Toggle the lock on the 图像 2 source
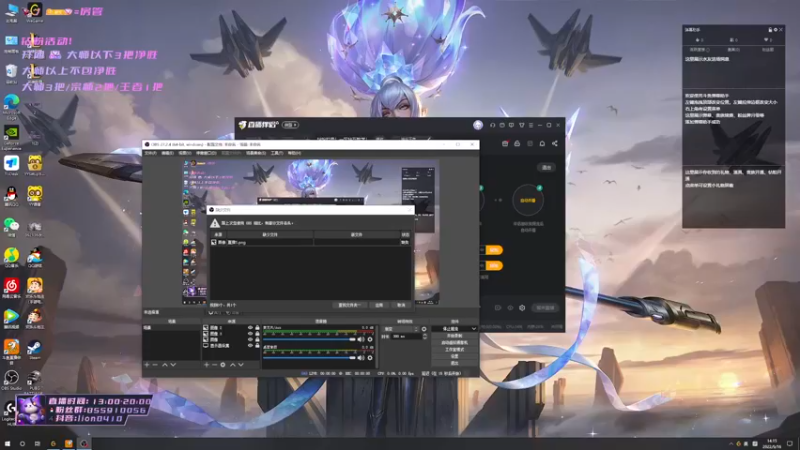Screen dimensions: 800x450 point(257,328)
